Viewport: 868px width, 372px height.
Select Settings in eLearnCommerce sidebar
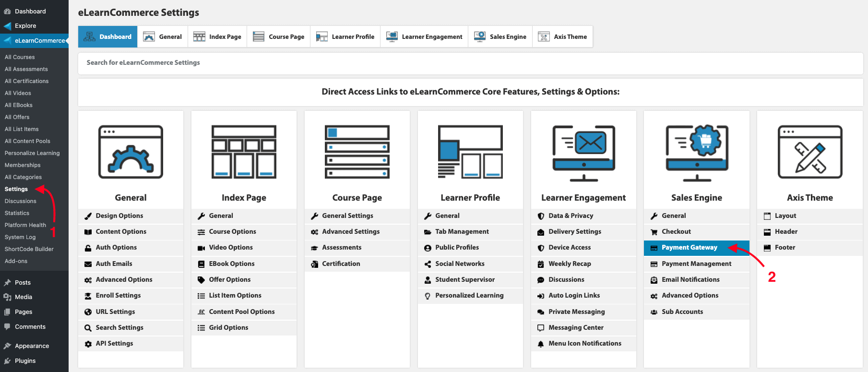[x=16, y=189]
